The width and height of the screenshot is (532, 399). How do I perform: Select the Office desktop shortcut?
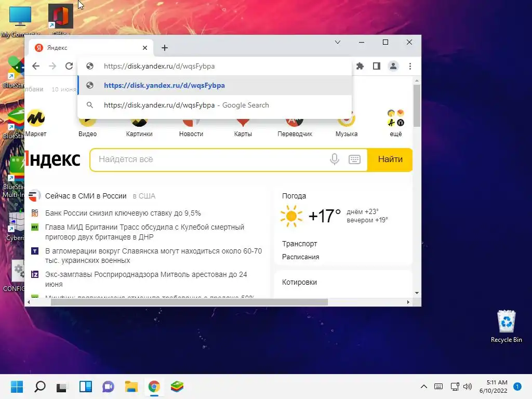point(61,20)
